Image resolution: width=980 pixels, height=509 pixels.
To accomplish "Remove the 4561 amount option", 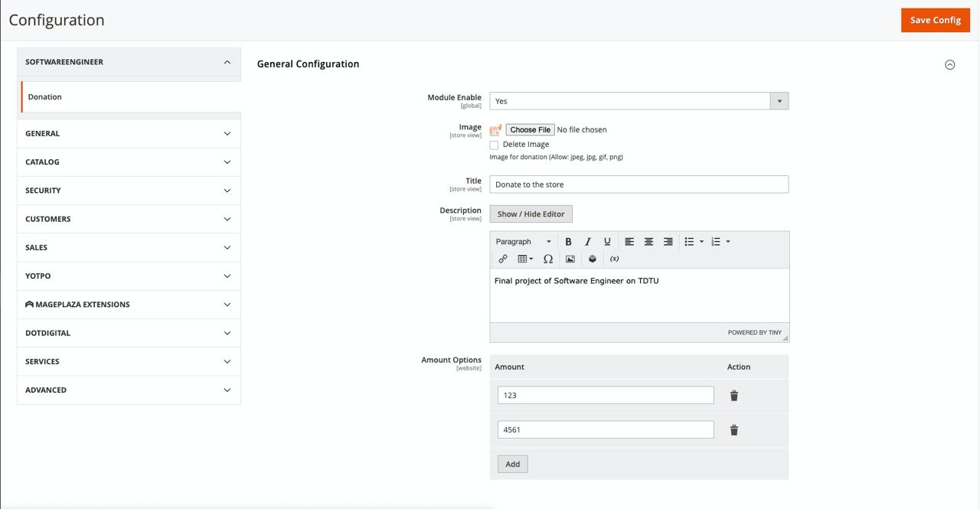I will click(x=733, y=430).
